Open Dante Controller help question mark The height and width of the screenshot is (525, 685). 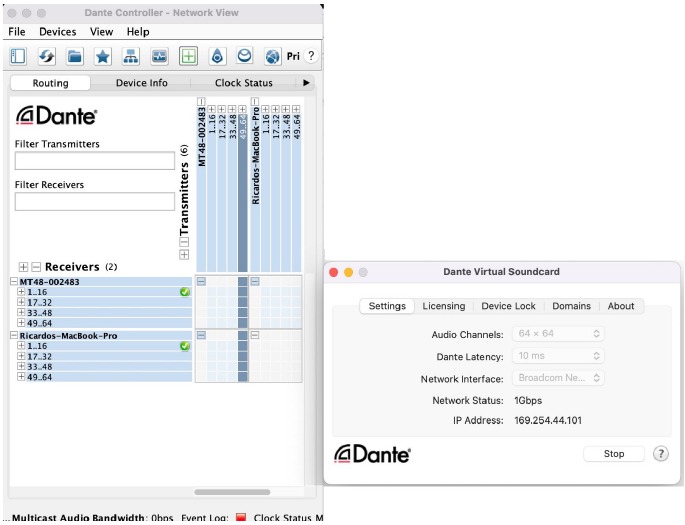[x=311, y=56]
